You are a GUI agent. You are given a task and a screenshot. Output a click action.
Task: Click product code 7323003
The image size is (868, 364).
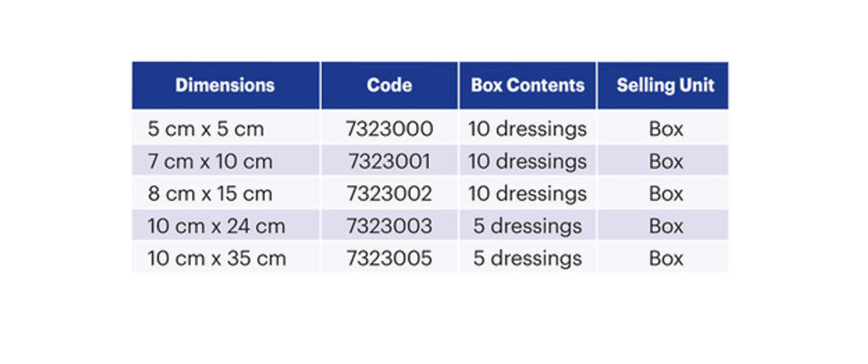[x=389, y=226]
